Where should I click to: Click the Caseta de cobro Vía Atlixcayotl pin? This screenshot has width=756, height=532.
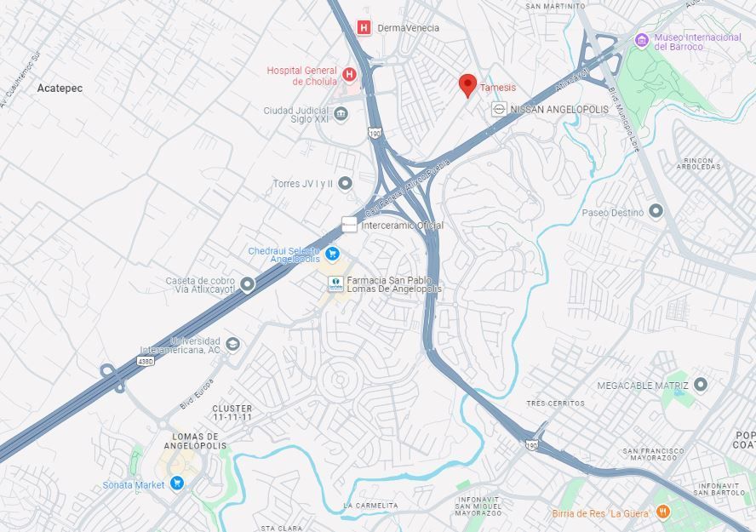[x=248, y=284]
